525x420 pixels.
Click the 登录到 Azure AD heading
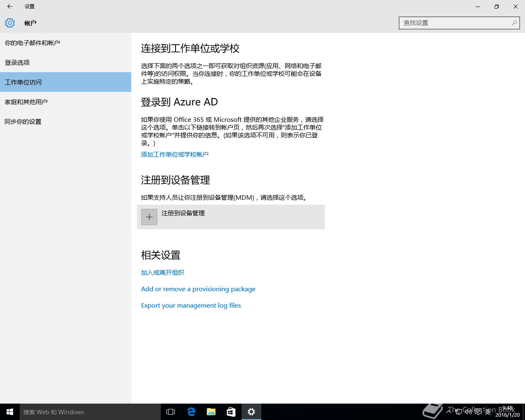[179, 102]
